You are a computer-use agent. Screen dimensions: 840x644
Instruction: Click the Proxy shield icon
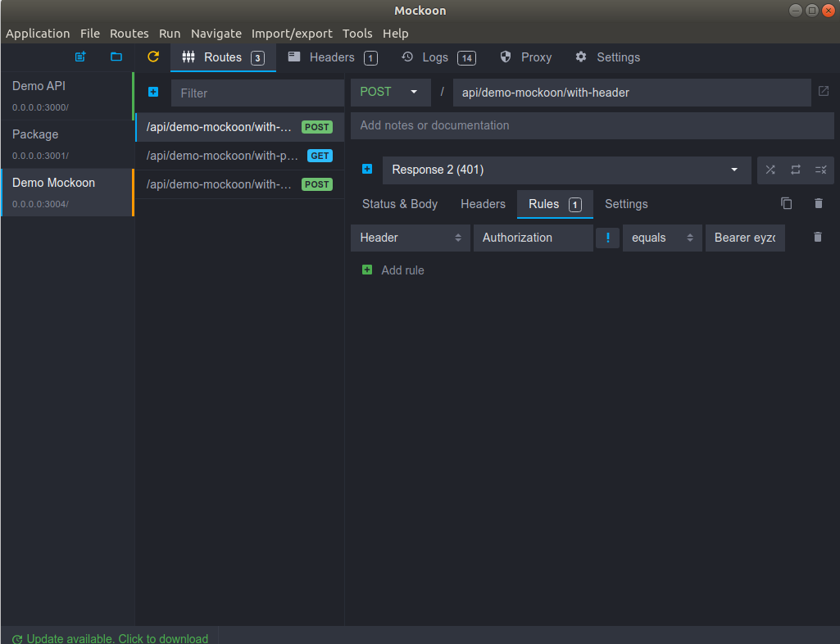coord(505,57)
